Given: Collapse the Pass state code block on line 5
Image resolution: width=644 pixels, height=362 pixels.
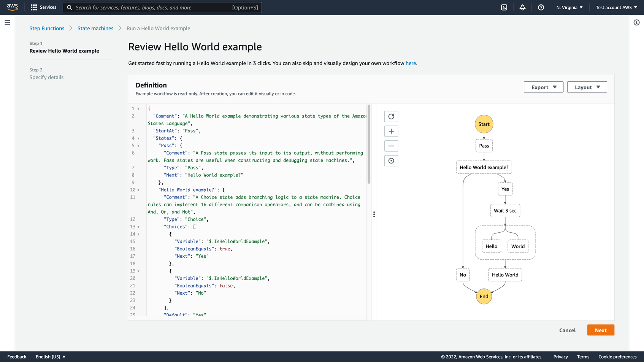Looking at the screenshot, I should (x=138, y=146).
